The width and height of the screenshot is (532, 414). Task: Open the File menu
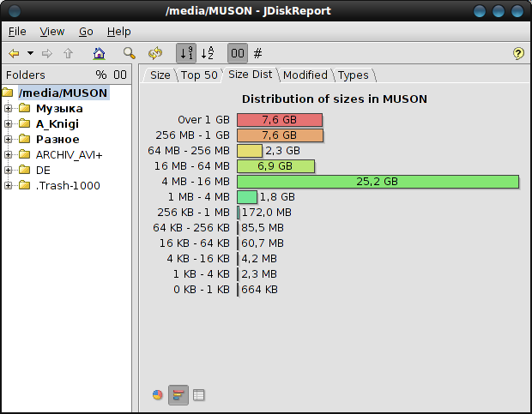coord(17,32)
